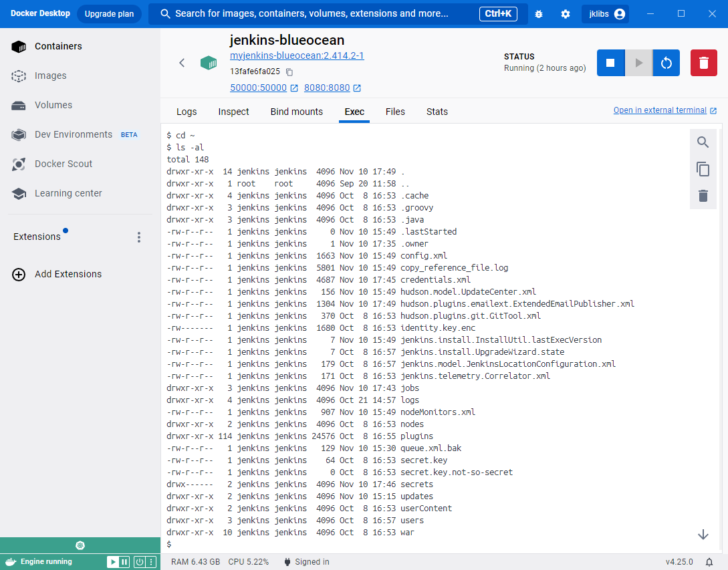728x570 pixels.
Task: Stop the jenkins-blueocean container
Action: tap(610, 63)
